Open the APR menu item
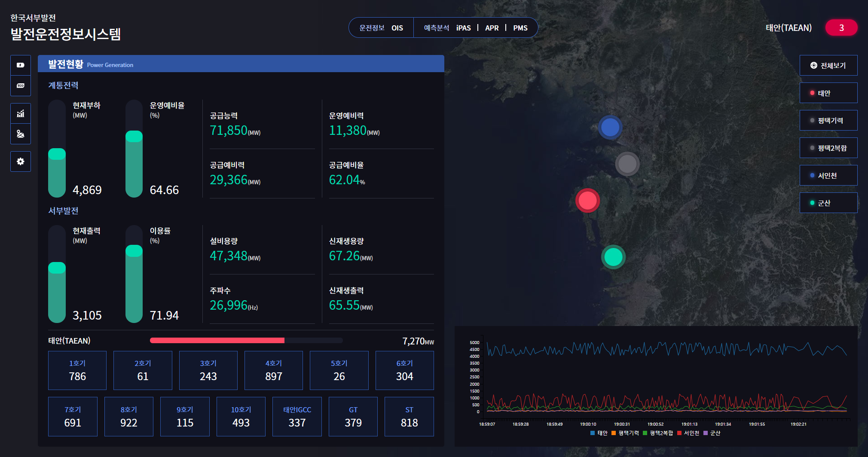 click(492, 28)
